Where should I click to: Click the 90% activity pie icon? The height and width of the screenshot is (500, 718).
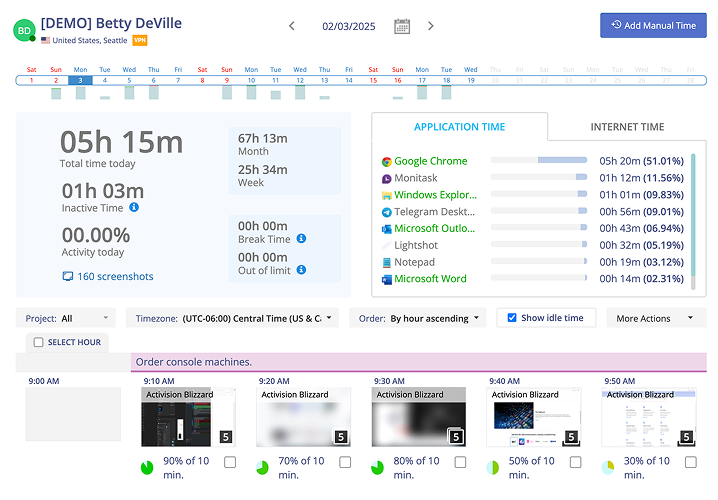click(147, 467)
